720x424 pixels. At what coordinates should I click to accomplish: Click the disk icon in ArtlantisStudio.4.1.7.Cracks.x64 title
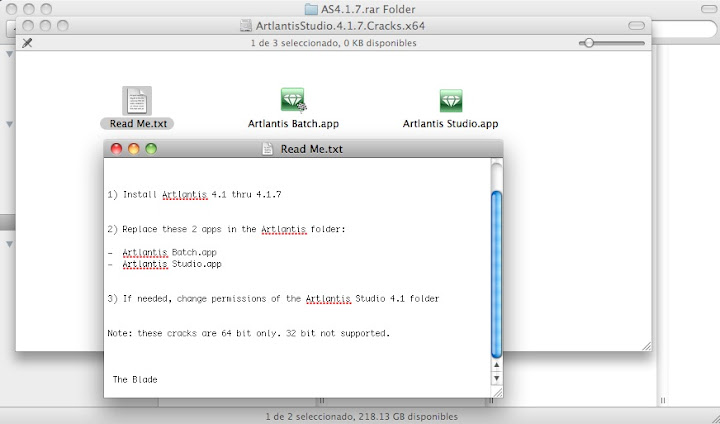246,26
